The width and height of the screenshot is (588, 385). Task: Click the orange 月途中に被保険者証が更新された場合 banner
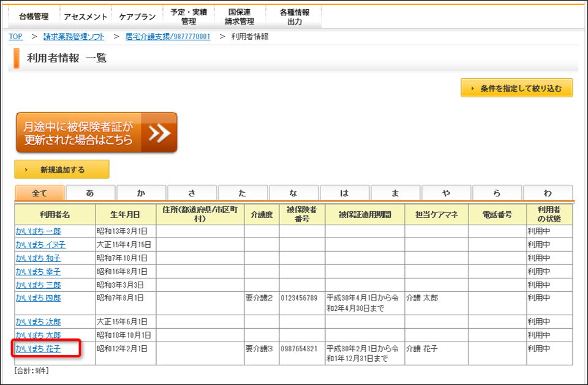coord(96,133)
